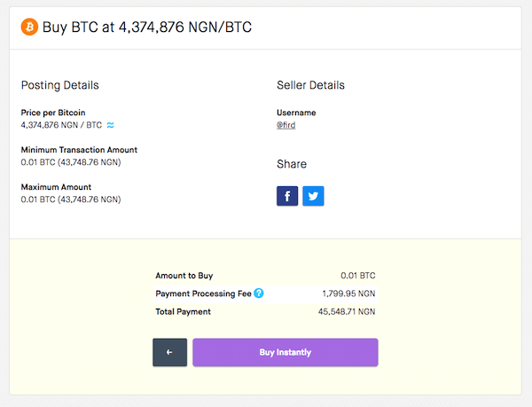Go back using the arrow button

pos(169,352)
